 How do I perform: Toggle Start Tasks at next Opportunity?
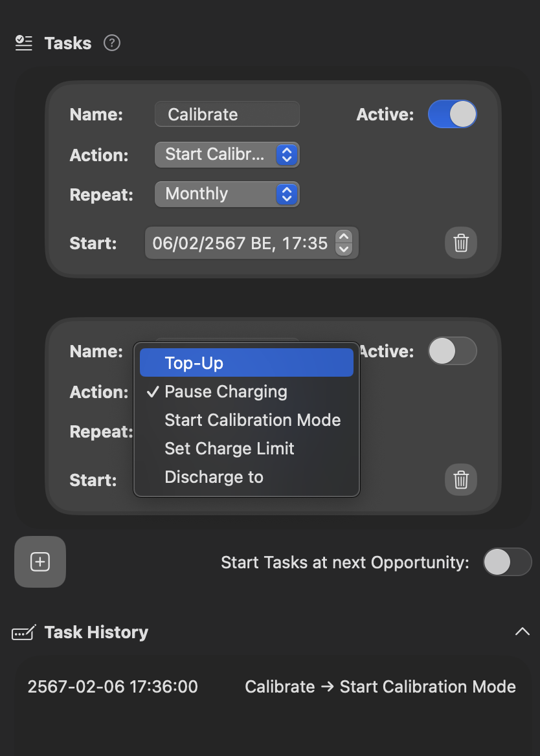(x=507, y=562)
